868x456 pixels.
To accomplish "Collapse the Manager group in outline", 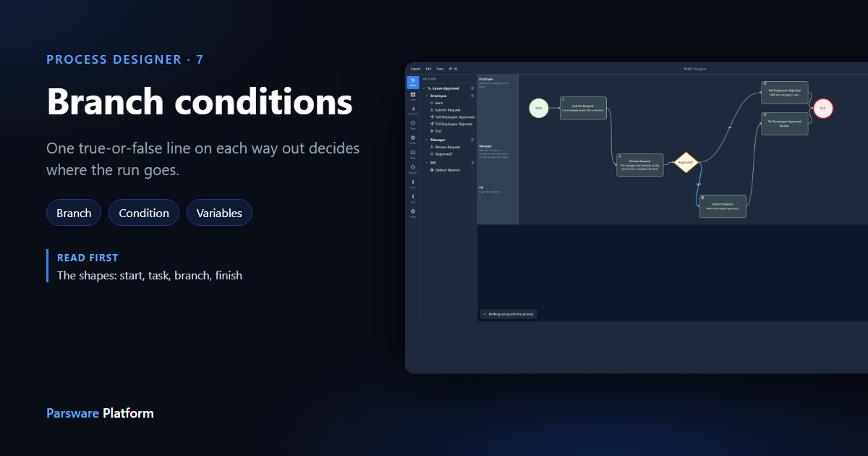I will click(427, 140).
